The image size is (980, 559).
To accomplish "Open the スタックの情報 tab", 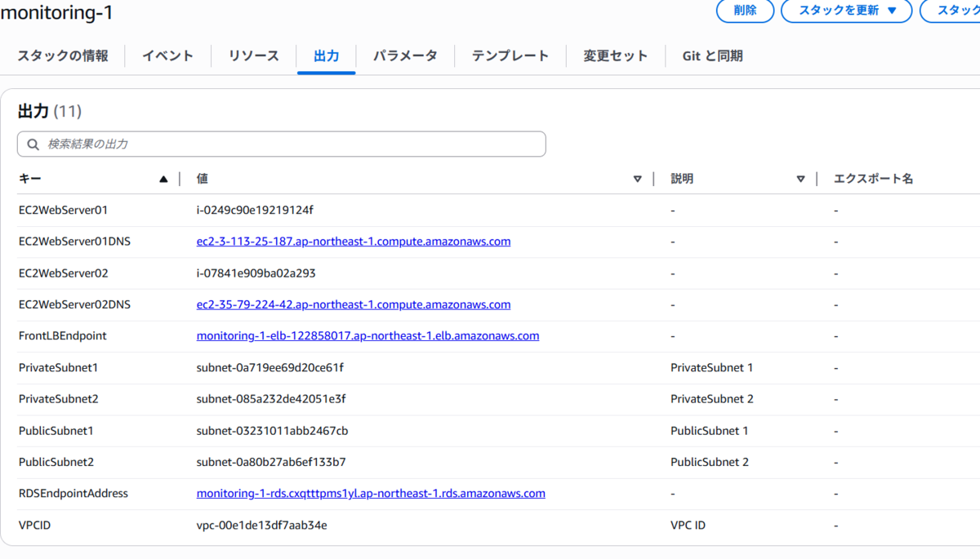I will (63, 55).
